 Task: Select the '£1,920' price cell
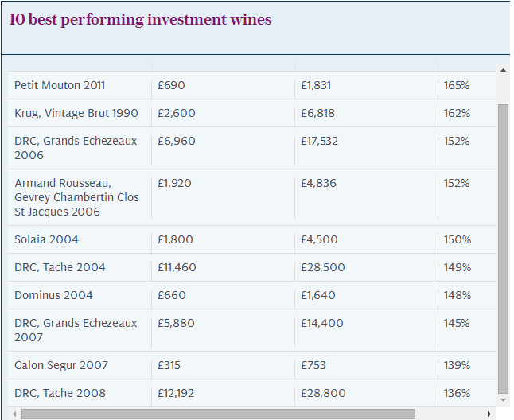coord(223,197)
